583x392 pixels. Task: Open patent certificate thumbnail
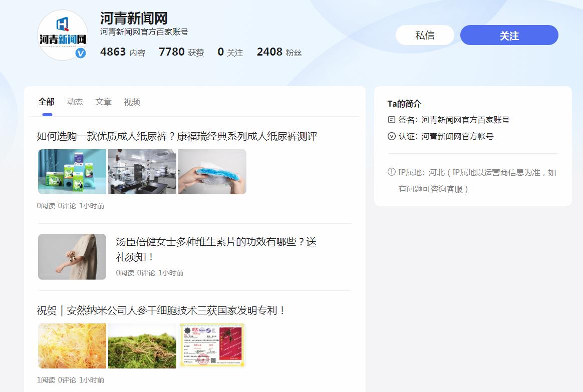pyautogui.click(x=212, y=346)
